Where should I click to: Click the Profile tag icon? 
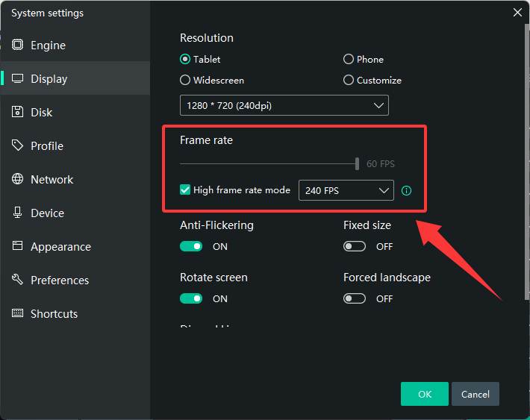[18, 146]
